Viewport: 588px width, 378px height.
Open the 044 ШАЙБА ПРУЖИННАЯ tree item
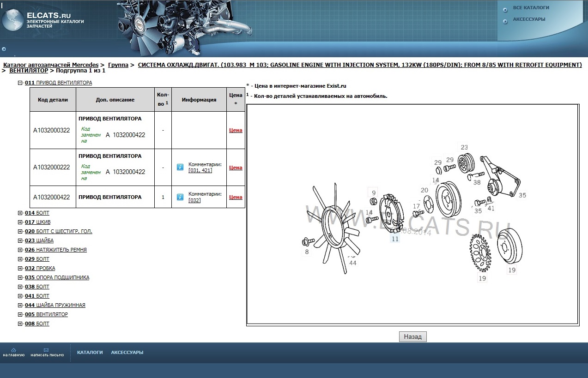pyautogui.click(x=55, y=305)
